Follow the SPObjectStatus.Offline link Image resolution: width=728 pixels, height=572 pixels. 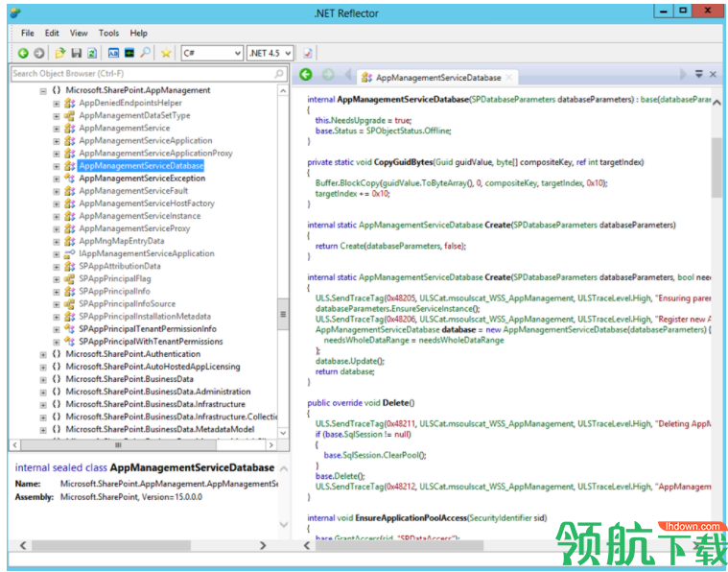click(408, 131)
